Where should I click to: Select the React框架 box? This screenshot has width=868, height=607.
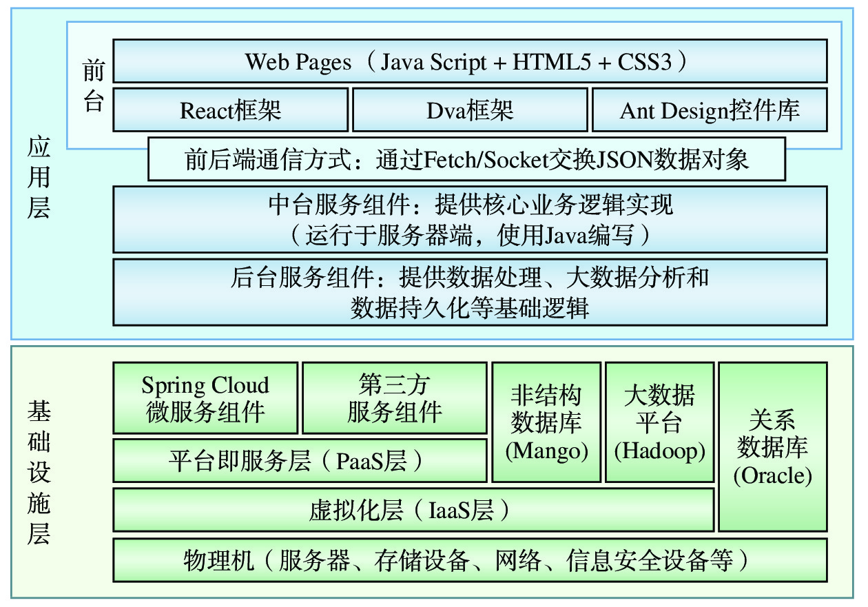(x=230, y=110)
